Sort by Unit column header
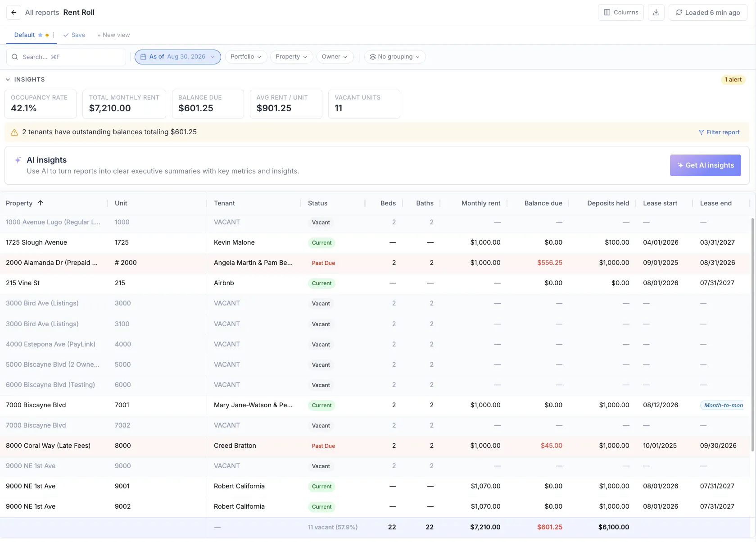This screenshot has width=756, height=542. [x=121, y=203]
